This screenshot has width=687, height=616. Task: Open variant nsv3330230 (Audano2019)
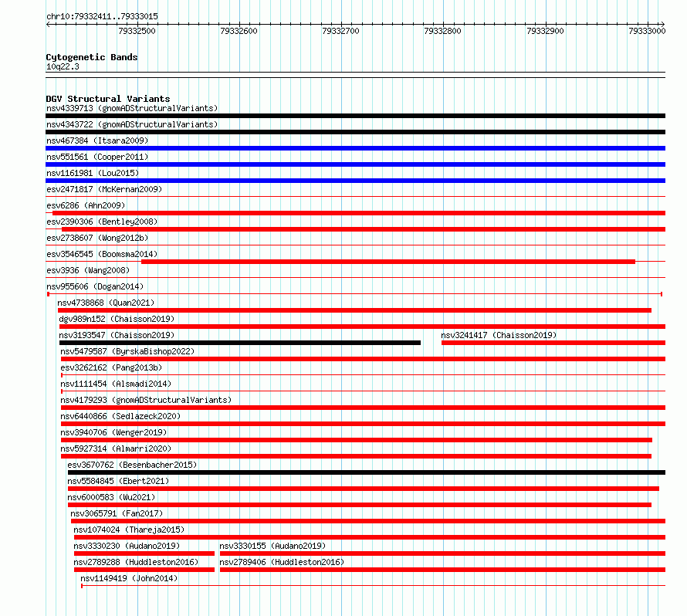[127, 546]
